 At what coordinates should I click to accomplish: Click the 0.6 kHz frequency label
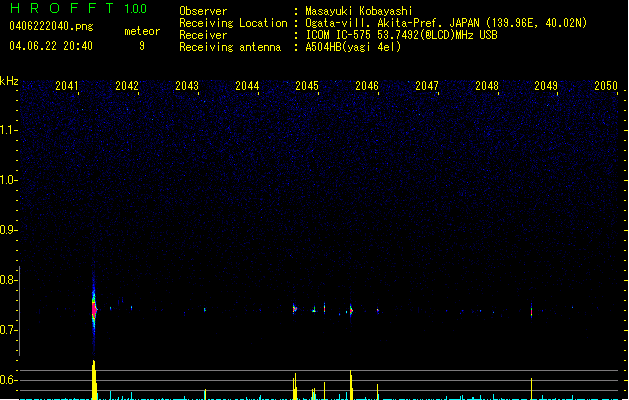click(8, 380)
